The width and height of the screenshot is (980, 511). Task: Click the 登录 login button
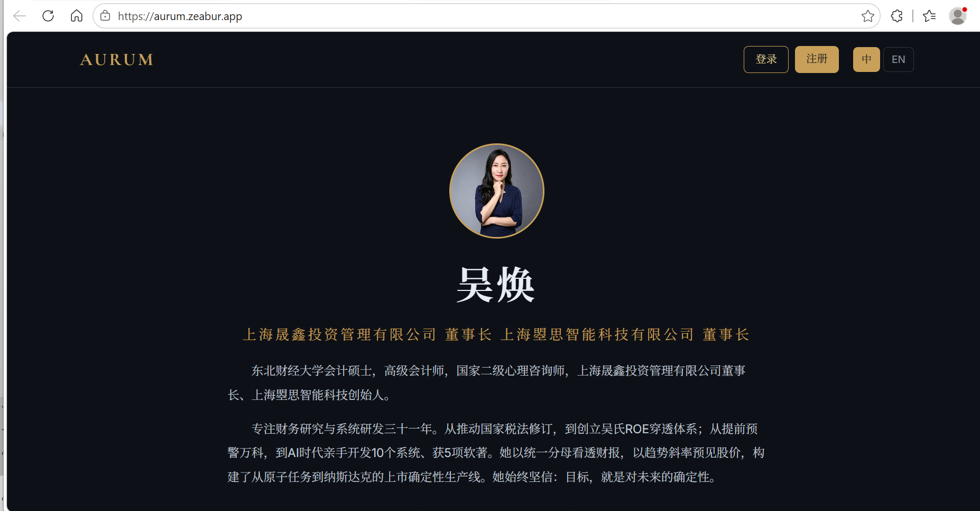pos(766,59)
